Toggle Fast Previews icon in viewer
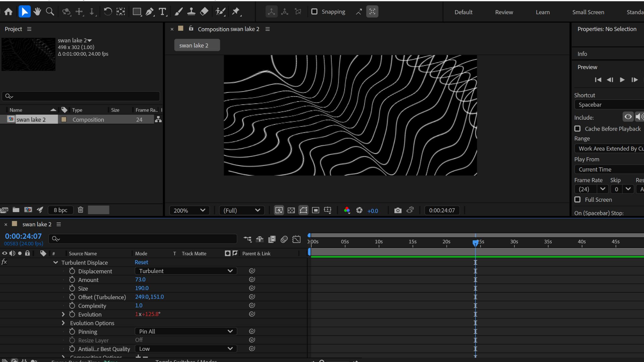 coord(279,210)
